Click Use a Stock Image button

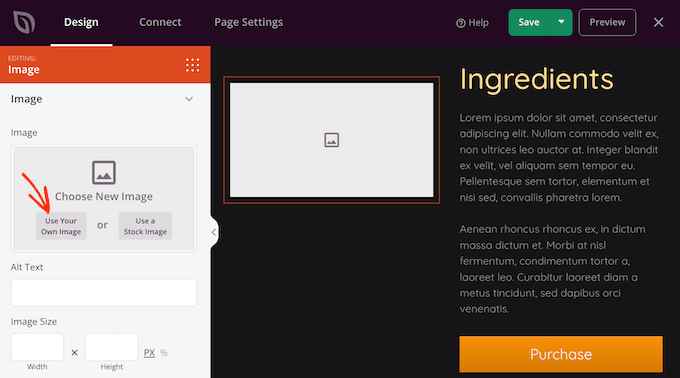tap(145, 226)
